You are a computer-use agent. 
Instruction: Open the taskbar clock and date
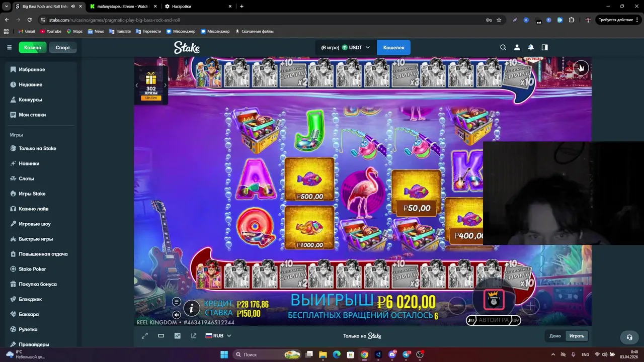629,354
